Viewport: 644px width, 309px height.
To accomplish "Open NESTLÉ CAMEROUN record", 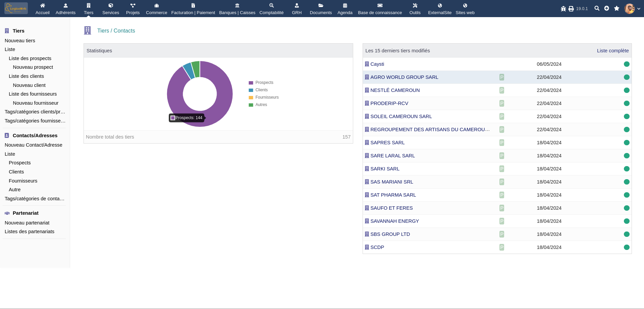I will (x=395, y=90).
